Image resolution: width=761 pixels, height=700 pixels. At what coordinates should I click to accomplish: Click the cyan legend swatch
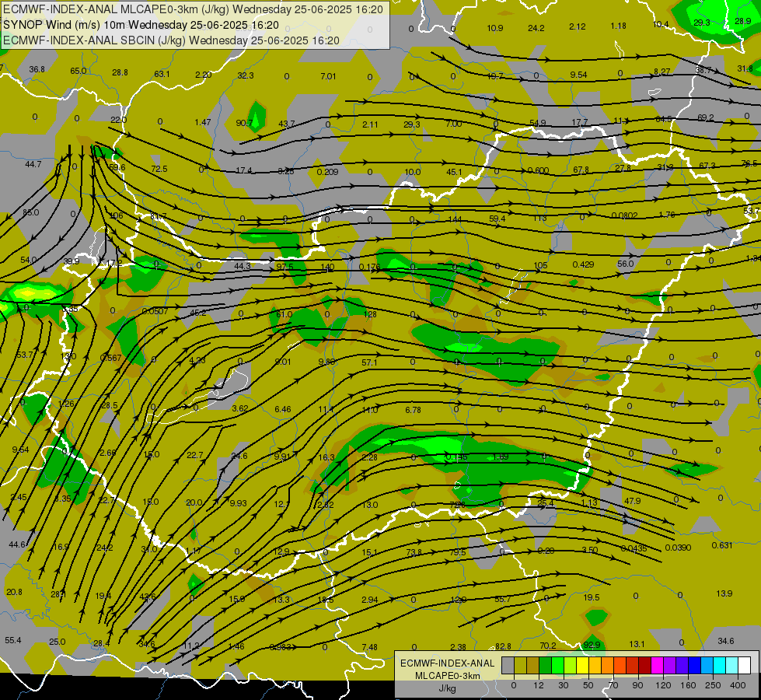(x=719, y=665)
